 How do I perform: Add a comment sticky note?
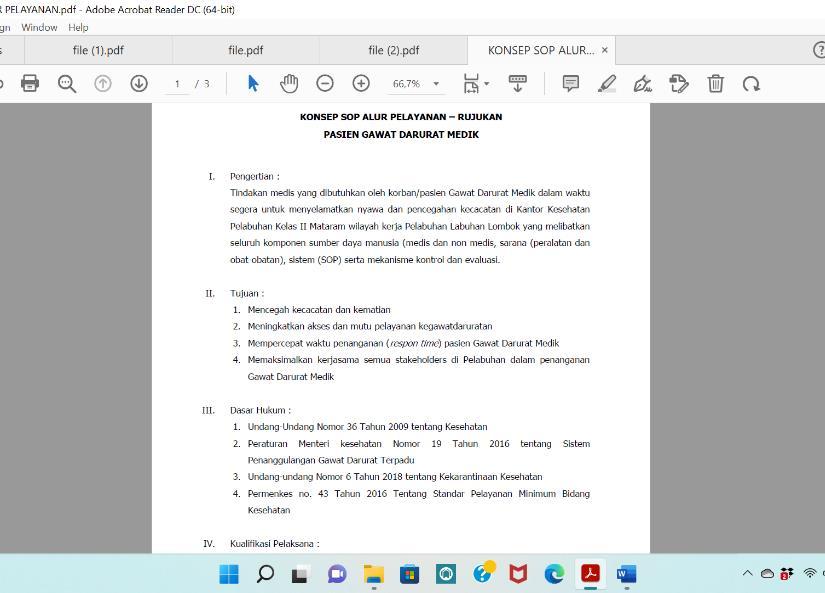pos(570,83)
